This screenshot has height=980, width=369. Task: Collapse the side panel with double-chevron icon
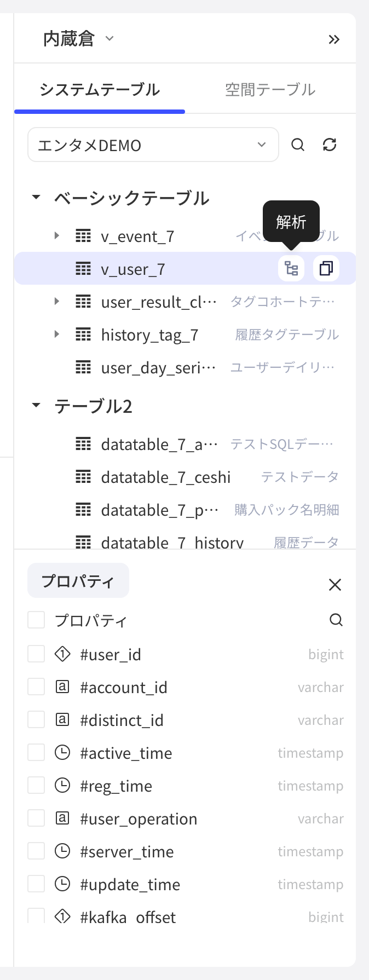[x=334, y=39]
